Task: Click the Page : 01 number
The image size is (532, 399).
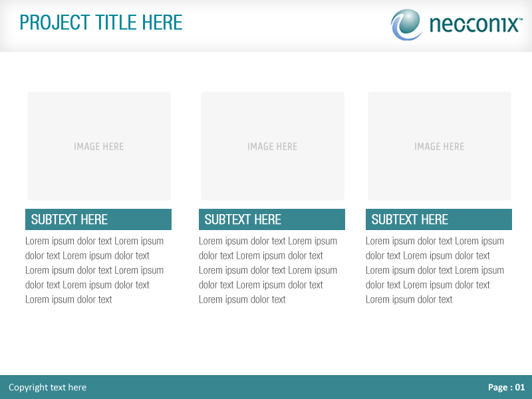Action: click(506, 387)
